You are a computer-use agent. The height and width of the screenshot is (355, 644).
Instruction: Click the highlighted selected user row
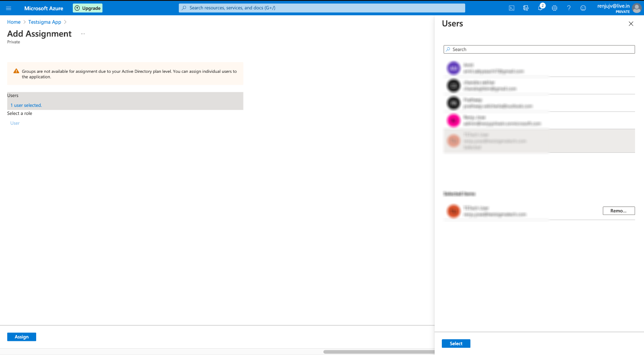click(x=539, y=141)
